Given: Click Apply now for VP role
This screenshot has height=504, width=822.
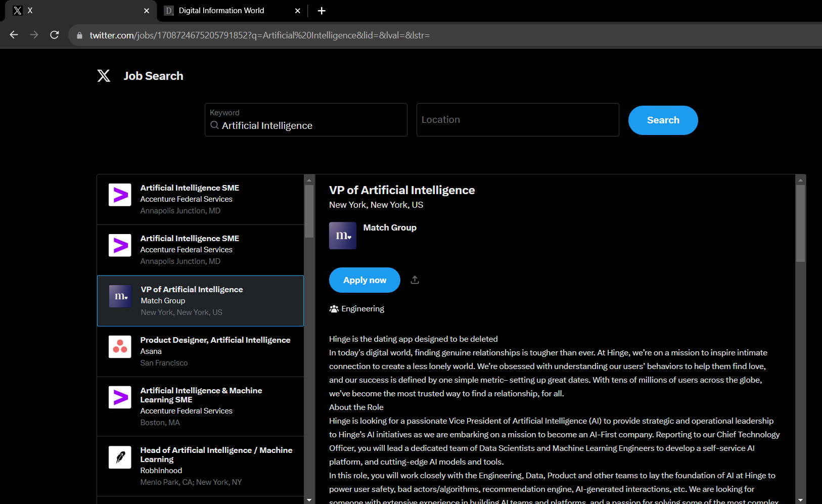Looking at the screenshot, I should click(x=364, y=280).
